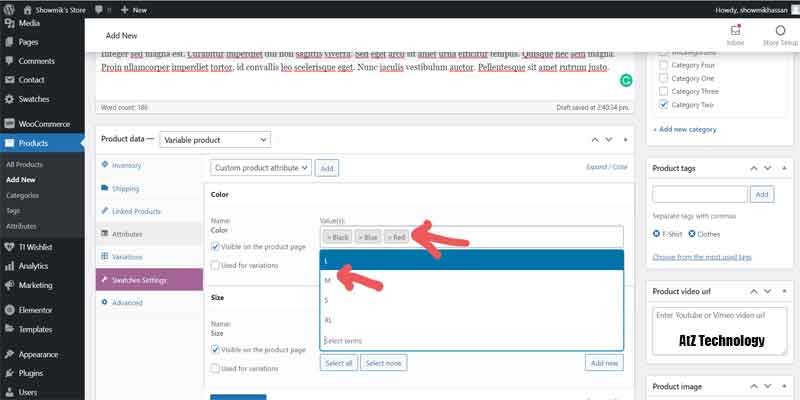
Task: Expand the Custom product attribute dropdown
Action: pos(261,168)
